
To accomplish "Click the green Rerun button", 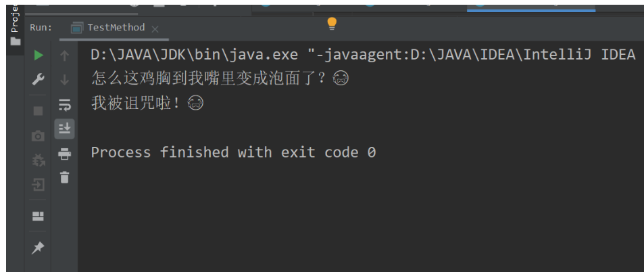I will tap(39, 55).
